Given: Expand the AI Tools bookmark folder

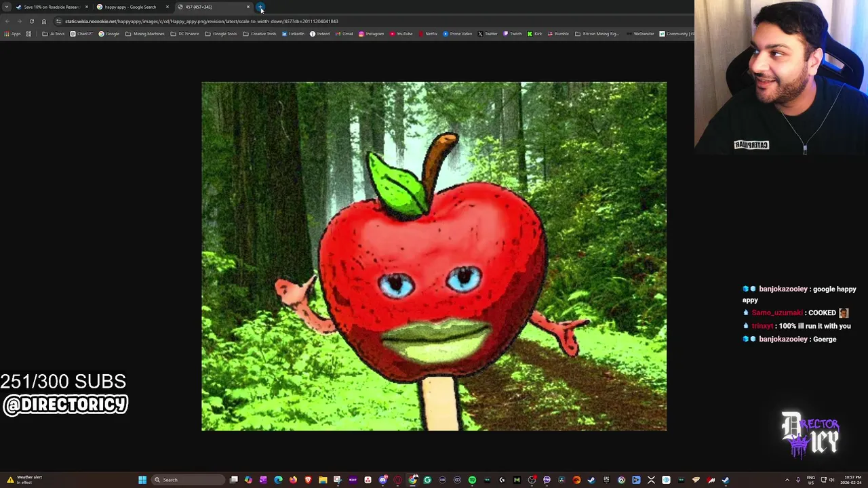Looking at the screenshot, I should (54, 34).
